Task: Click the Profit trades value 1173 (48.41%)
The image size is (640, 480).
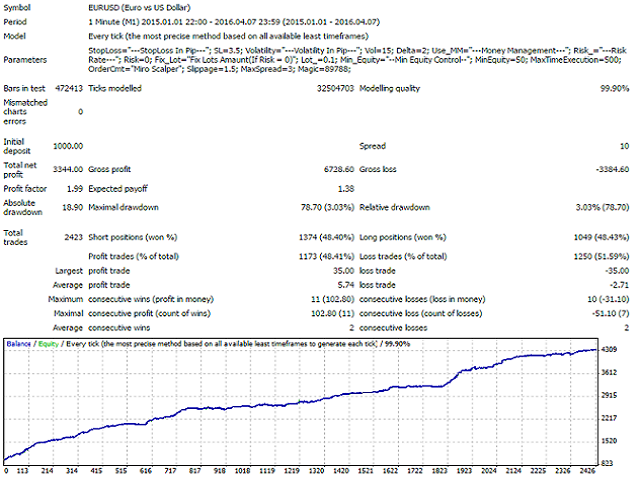Action: pyautogui.click(x=327, y=257)
